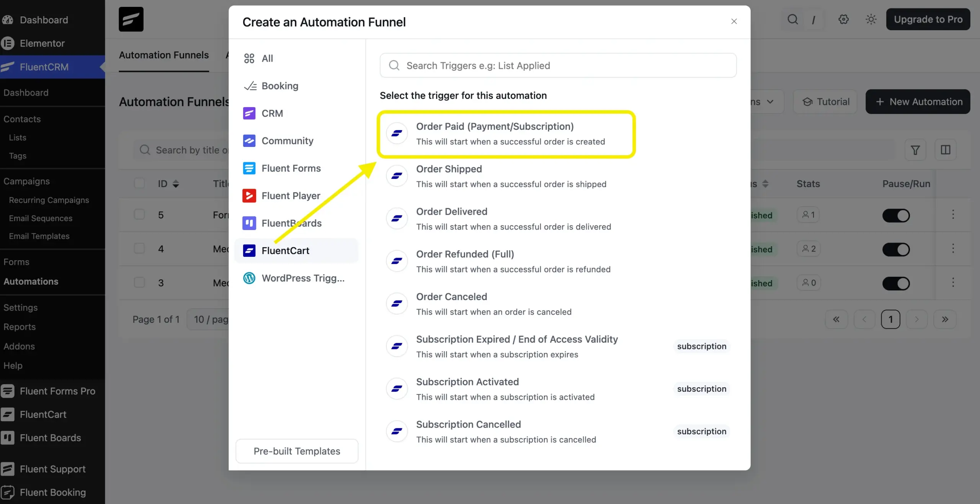This screenshot has width=980, height=504.
Task: Toggle Pause/Run switch for automation 5
Action: point(896,215)
